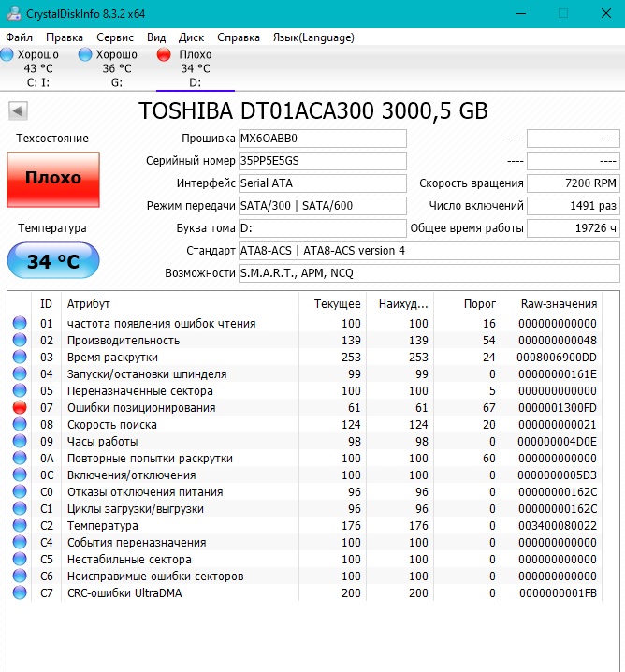Click the Текущее column header

(x=332, y=304)
